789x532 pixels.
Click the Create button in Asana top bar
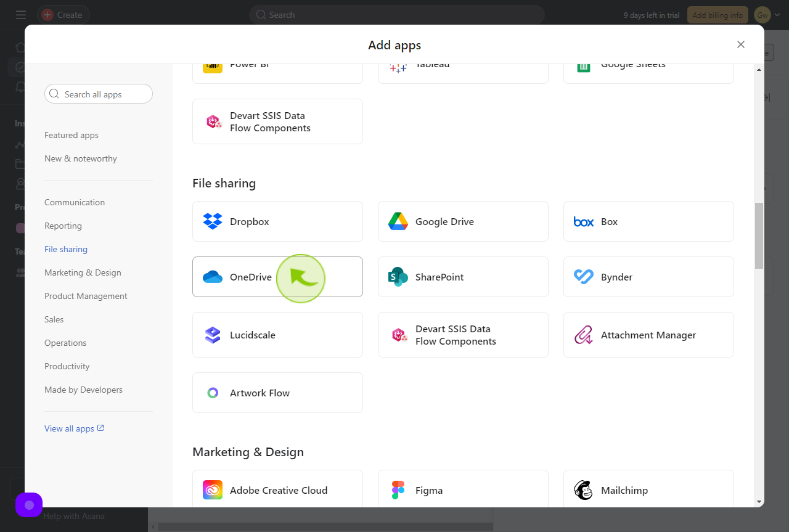click(x=63, y=15)
